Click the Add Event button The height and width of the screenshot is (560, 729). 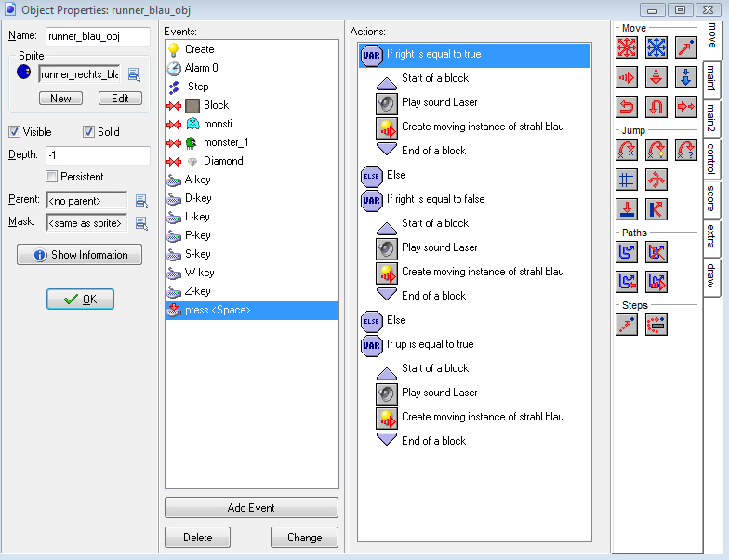251,508
